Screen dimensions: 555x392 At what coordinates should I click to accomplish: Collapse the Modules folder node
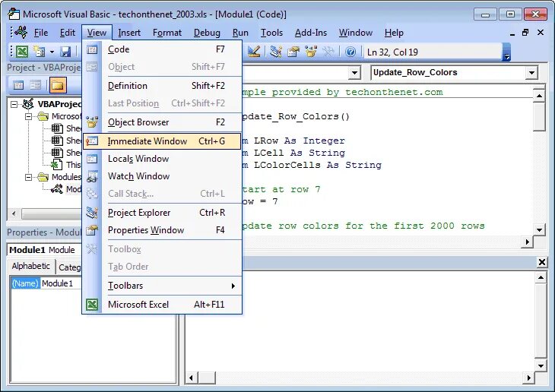tap(28, 177)
